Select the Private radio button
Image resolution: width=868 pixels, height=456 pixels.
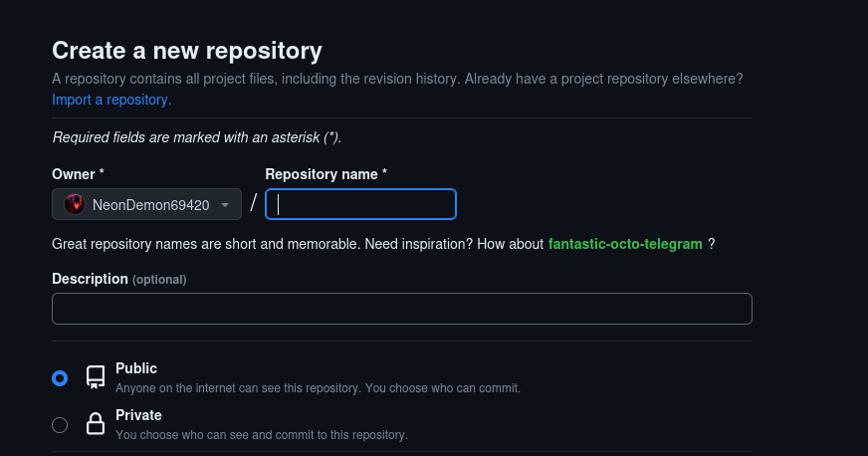pyautogui.click(x=60, y=425)
